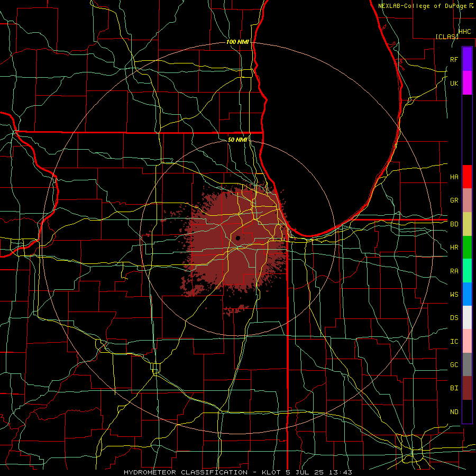Screen dimensions: 476x476
Task: Click the 100 NMI range ring label
Action: [237, 42]
